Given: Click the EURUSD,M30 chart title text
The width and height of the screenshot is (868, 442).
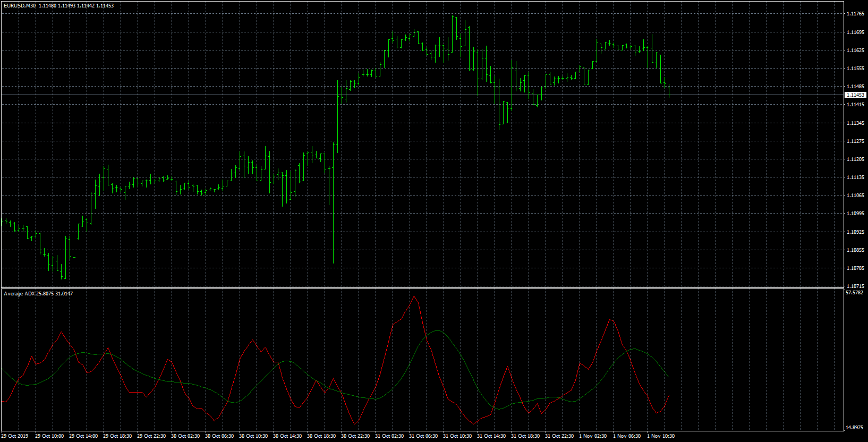Looking at the screenshot, I should point(20,6).
